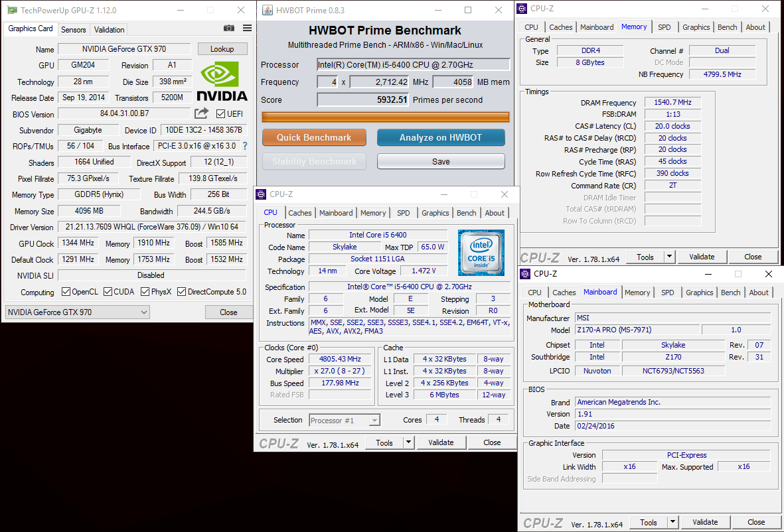784x532 pixels.
Task: Toggle the PhysX checkbox
Action: point(145,292)
